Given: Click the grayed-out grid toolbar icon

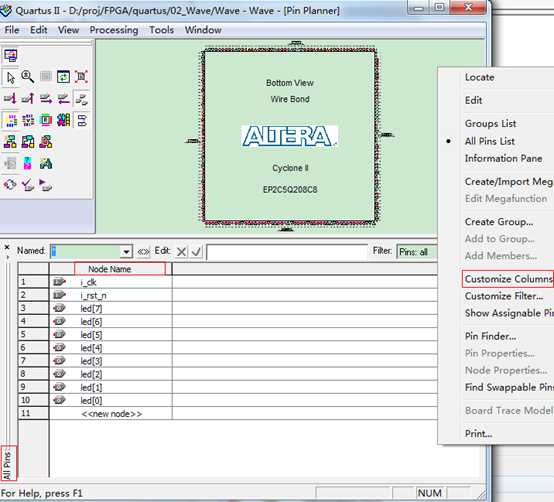Looking at the screenshot, I should pyautogui.click(x=46, y=77).
